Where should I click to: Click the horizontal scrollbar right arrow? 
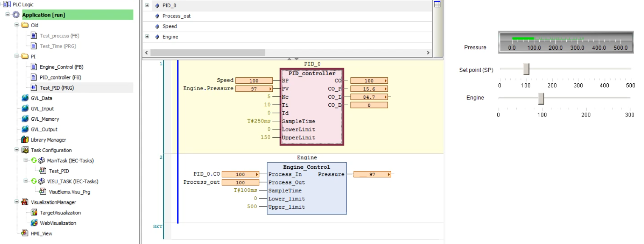tap(428, 53)
